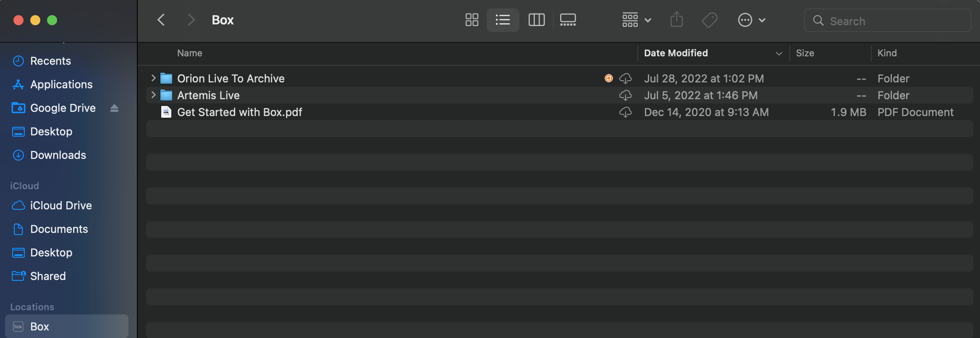
Task: Click the date Dec 14, 2020 at 9:13 AM
Action: tap(706, 112)
